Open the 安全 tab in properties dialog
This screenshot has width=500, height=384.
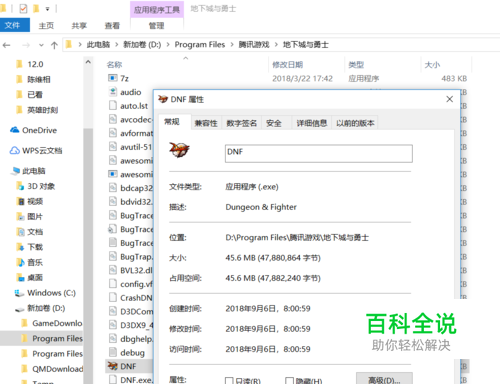274,123
